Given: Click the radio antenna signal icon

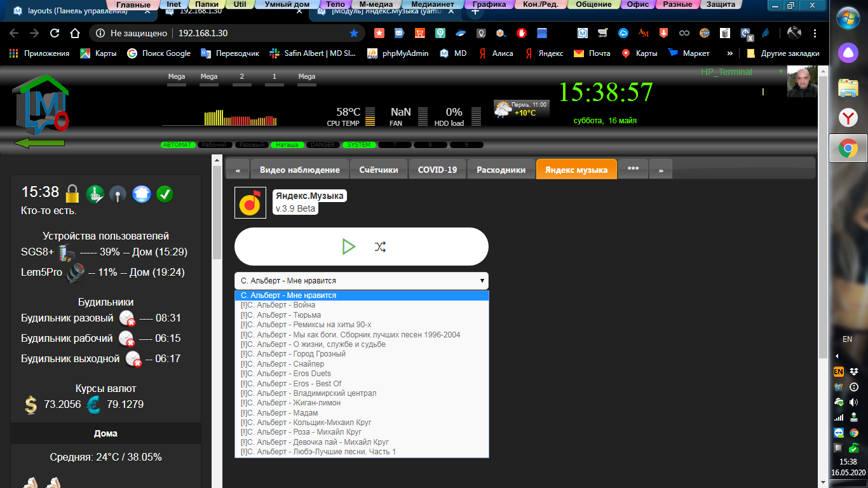Looking at the screenshot, I should coord(118,194).
